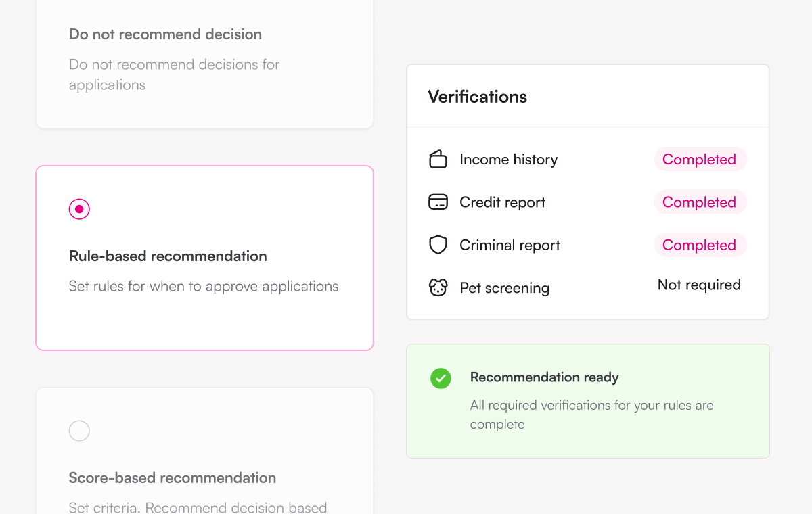Open the Credit report verification row

[587, 202]
